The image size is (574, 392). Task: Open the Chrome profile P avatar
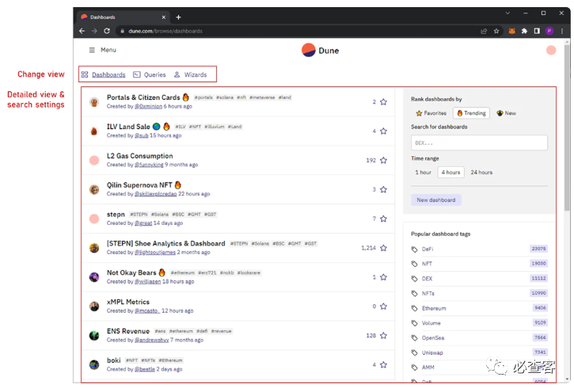(549, 31)
